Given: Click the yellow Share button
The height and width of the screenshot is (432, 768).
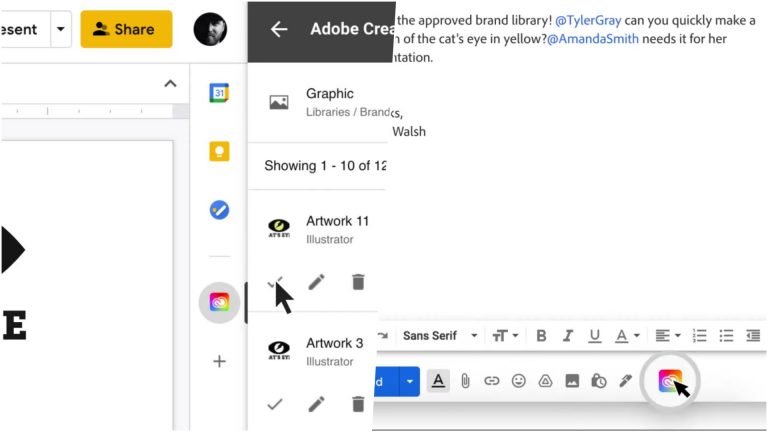Looking at the screenshot, I should (x=126, y=29).
